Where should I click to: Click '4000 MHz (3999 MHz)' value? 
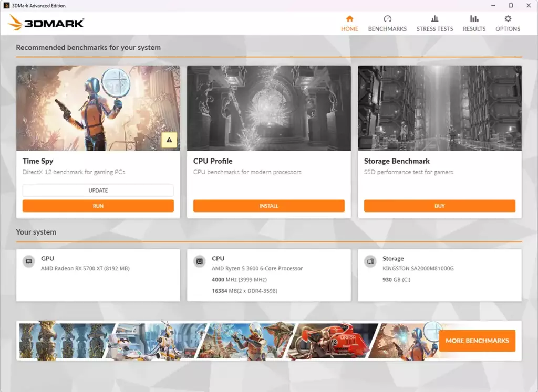239,280
